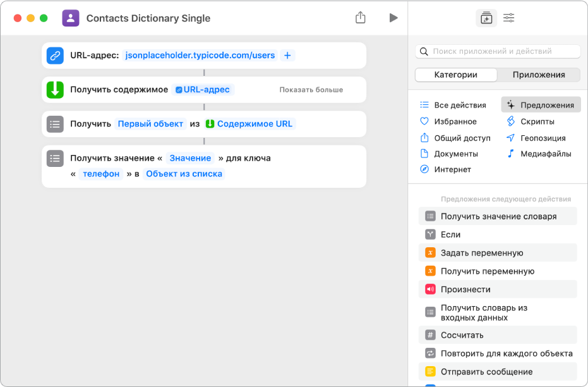Select the 'Избранное' category
588x387 pixels.
tap(455, 121)
